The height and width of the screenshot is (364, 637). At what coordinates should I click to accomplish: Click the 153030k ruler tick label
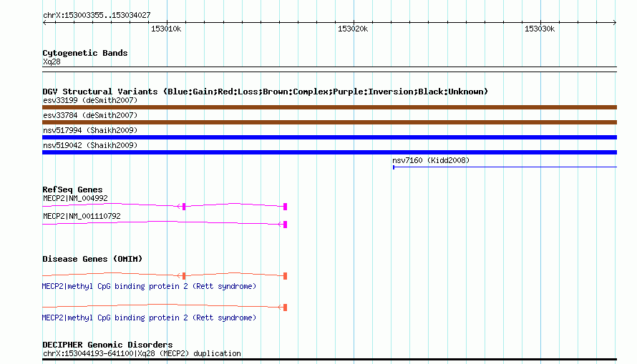click(x=540, y=29)
